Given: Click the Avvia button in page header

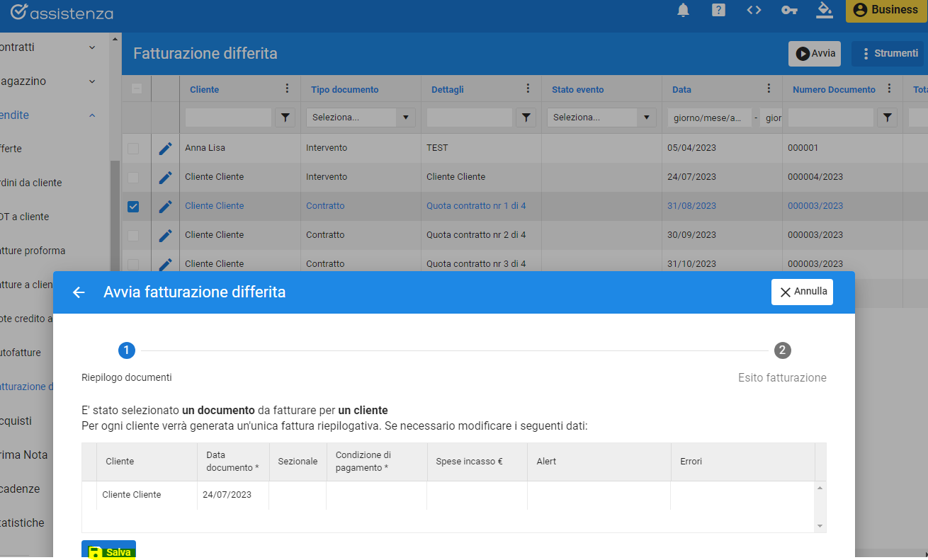Looking at the screenshot, I should [815, 53].
